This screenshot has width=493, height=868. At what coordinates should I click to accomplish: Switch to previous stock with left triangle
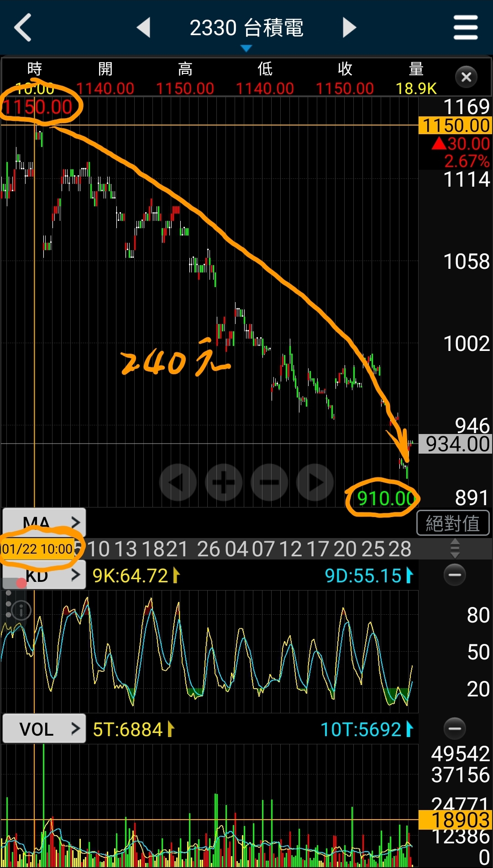click(x=144, y=28)
